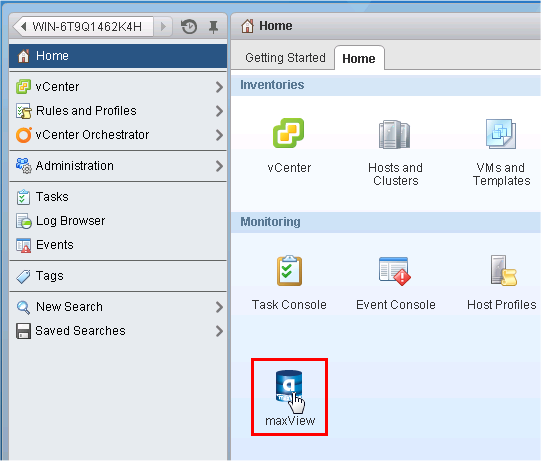Expand the vCenter Orchestrator chevron
Screen dimensions: 541x461
click(x=219, y=135)
